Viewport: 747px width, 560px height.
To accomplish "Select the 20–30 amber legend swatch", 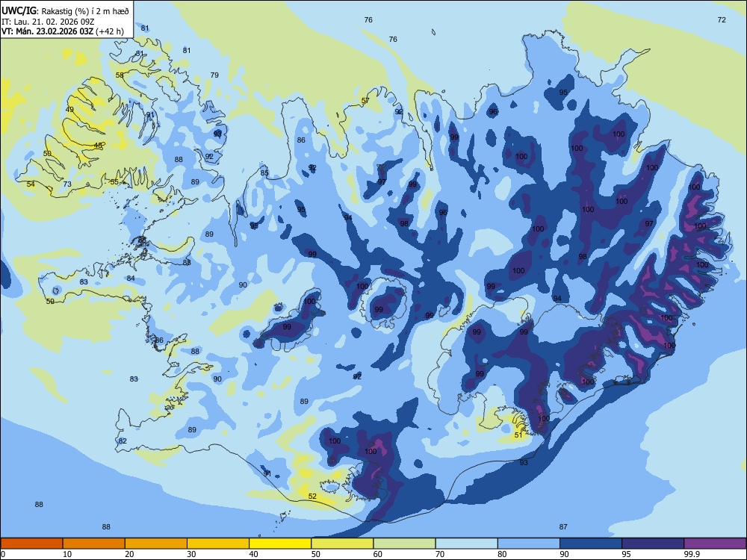I will coord(156,544).
